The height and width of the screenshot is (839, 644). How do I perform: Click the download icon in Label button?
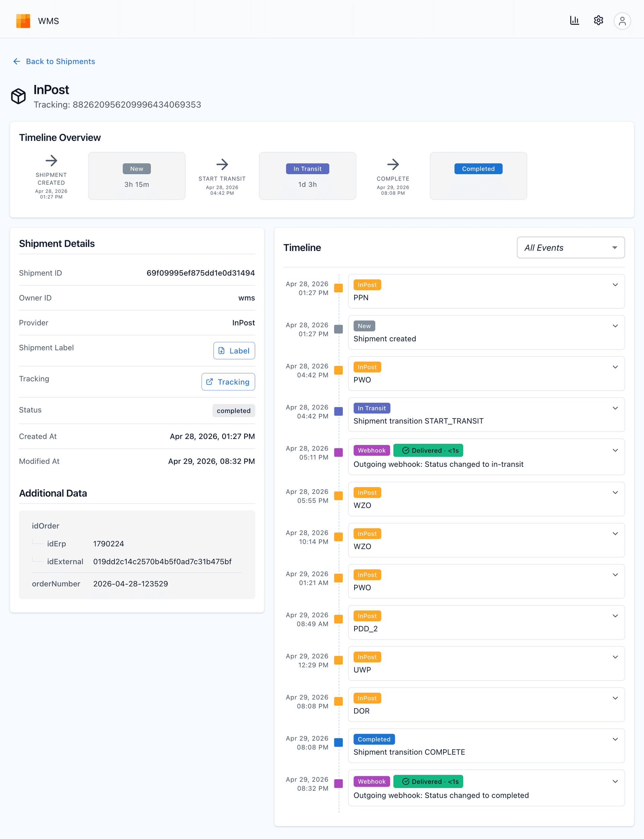pyautogui.click(x=221, y=350)
